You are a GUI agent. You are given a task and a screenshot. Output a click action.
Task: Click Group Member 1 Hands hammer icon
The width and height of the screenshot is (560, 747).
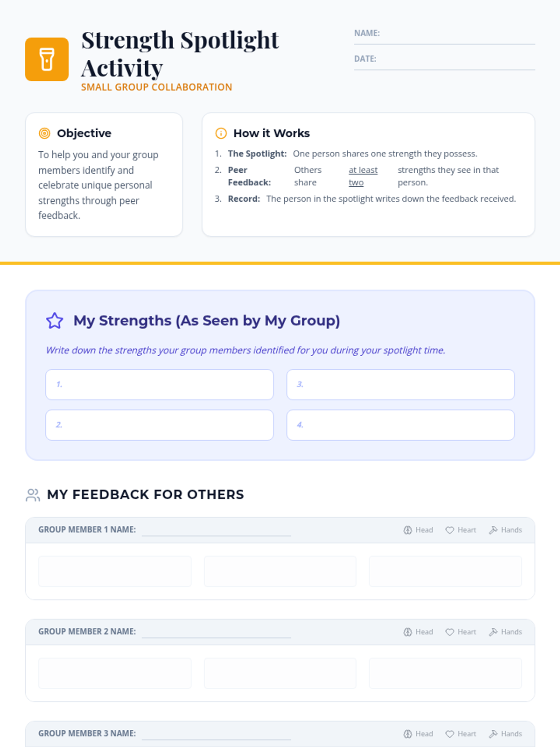tap(493, 530)
